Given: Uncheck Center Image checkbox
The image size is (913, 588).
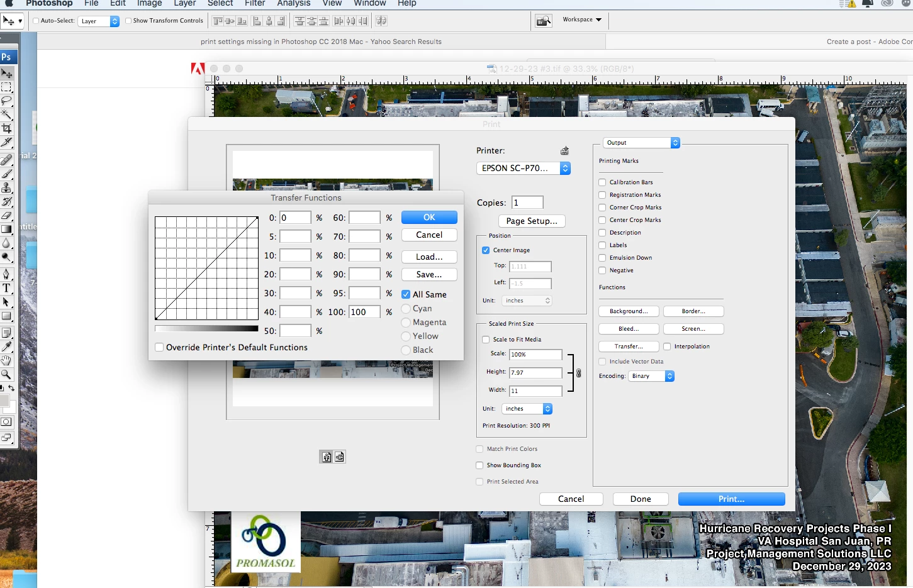Looking at the screenshot, I should point(486,250).
